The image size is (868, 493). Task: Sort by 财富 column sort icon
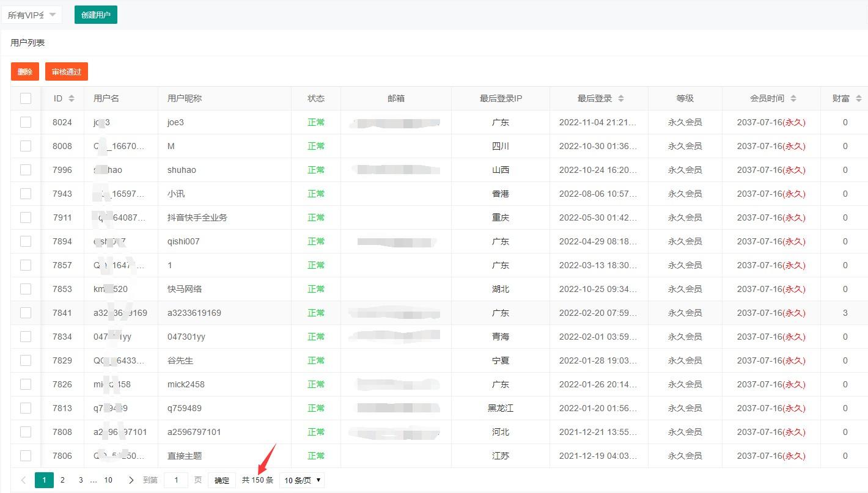coord(858,98)
